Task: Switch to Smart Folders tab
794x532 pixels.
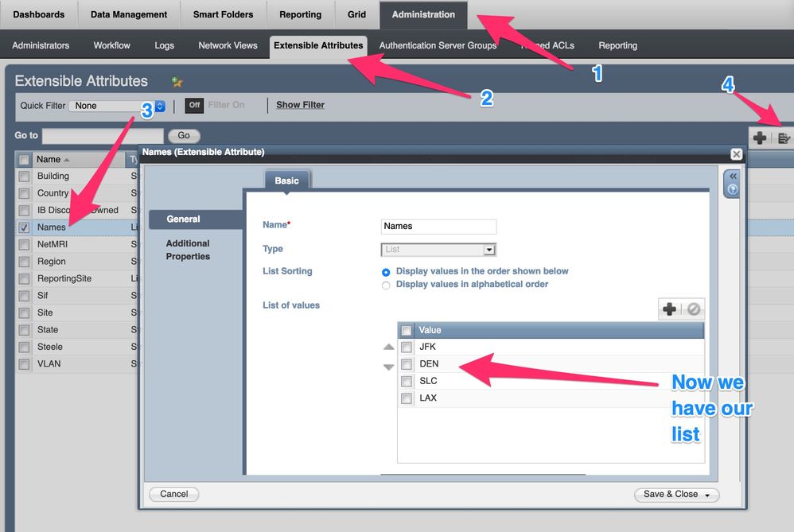Action: pos(223,14)
